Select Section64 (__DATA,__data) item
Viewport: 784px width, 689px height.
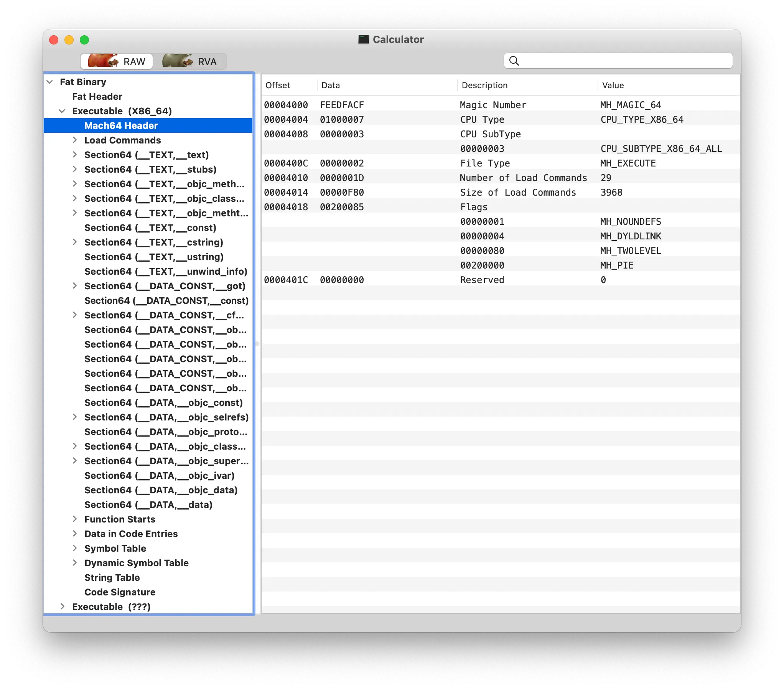(x=148, y=504)
